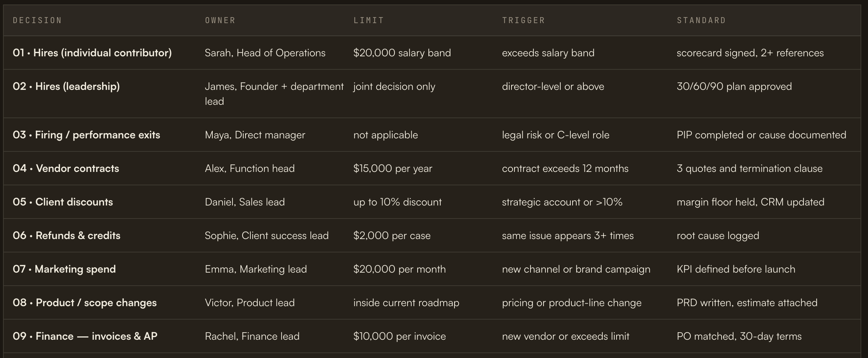Image resolution: width=868 pixels, height=358 pixels.
Task: Click '01 · Hires (individual contributor)' cell
Action: [92, 53]
